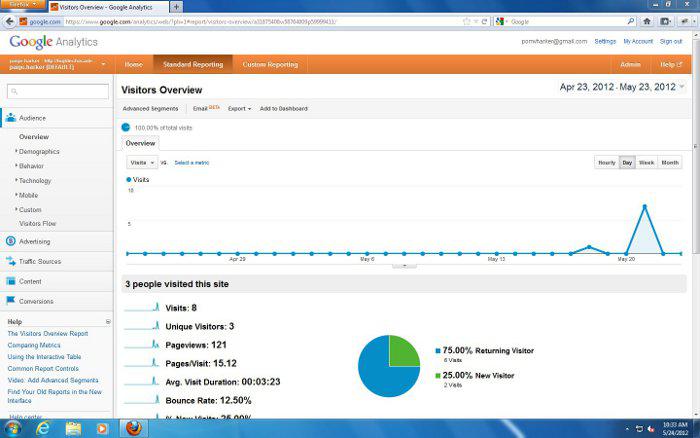700x438 pixels.
Task: Switch chart to Week view
Action: [x=647, y=162]
